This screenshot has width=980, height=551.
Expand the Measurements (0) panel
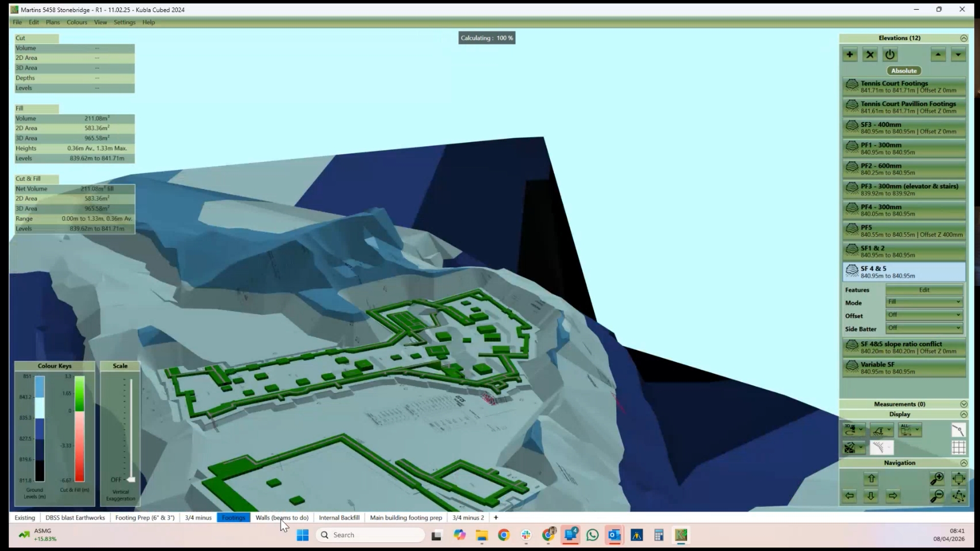pos(964,404)
